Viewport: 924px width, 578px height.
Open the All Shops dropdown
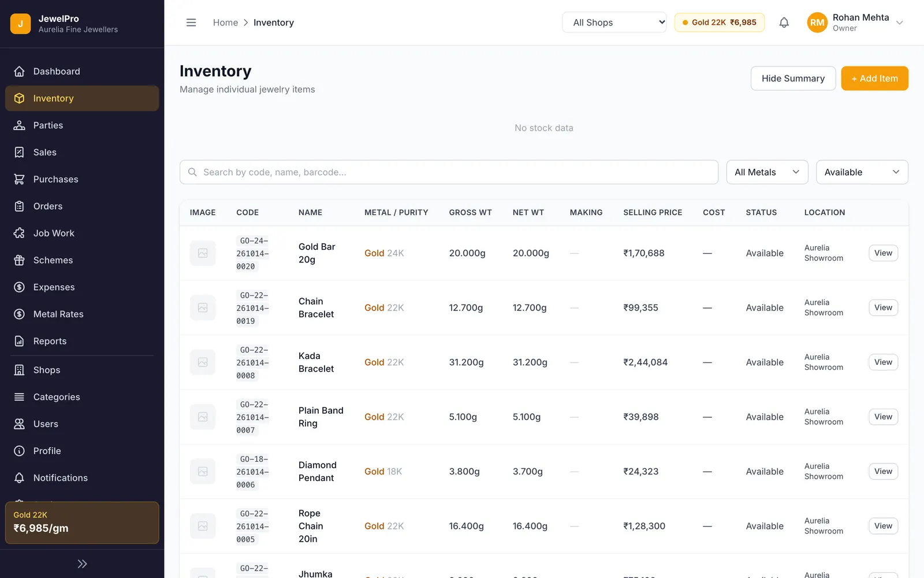614,23
